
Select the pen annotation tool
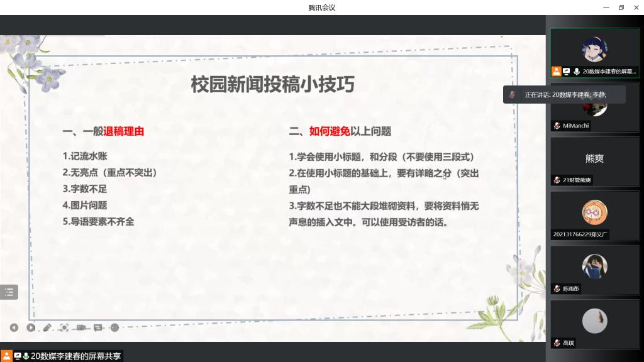click(x=47, y=327)
